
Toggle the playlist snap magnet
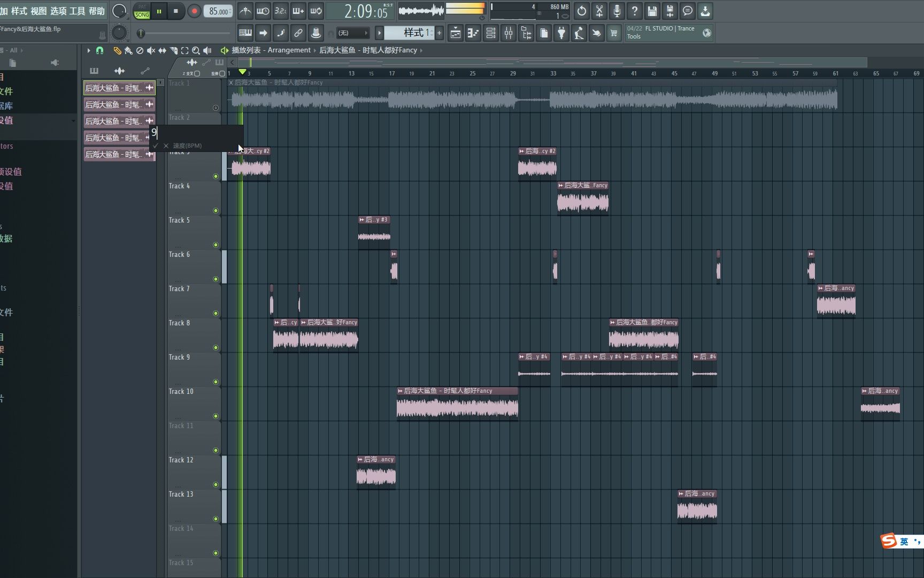[99, 50]
